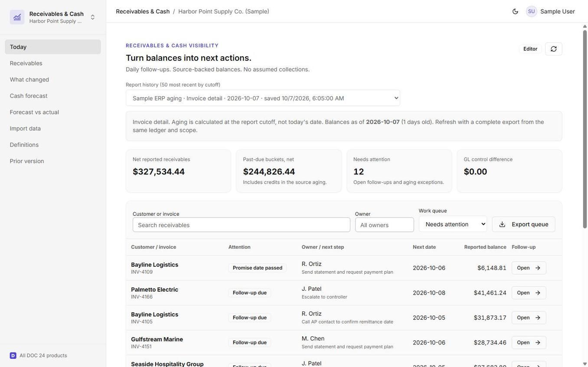Open the SU user avatar
Screen dimensions: 588x367
[x=531, y=12]
